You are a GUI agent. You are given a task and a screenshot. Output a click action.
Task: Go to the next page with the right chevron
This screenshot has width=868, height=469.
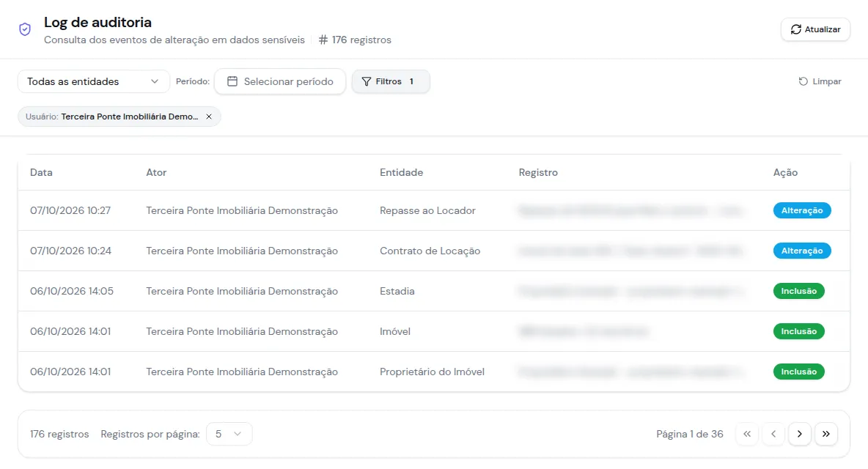coord(799,434)
